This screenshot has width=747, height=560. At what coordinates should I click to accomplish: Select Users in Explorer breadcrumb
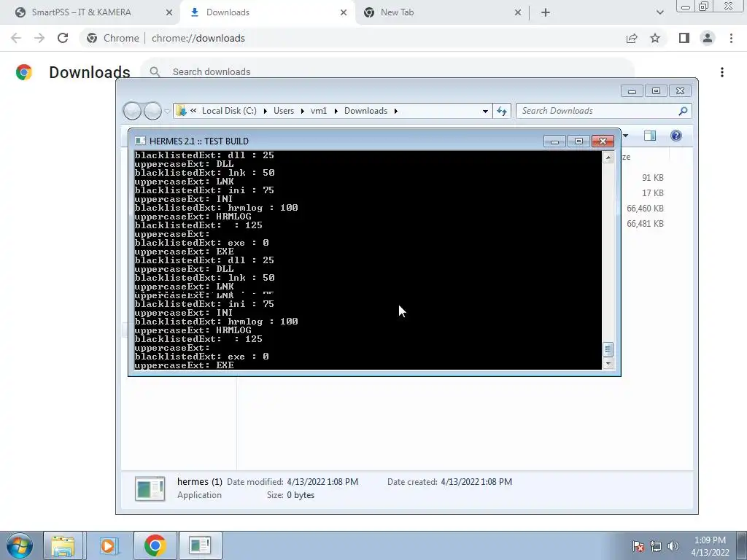pyautogui.click(x=284, y=111)
